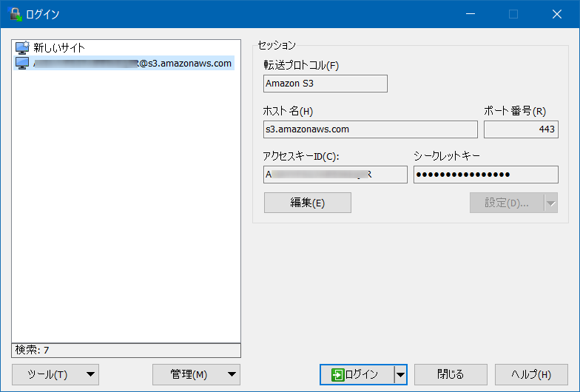Click the 転送プロトコル(F) label
The height and width of the screenshot is (392, 580).
point(301,65)
